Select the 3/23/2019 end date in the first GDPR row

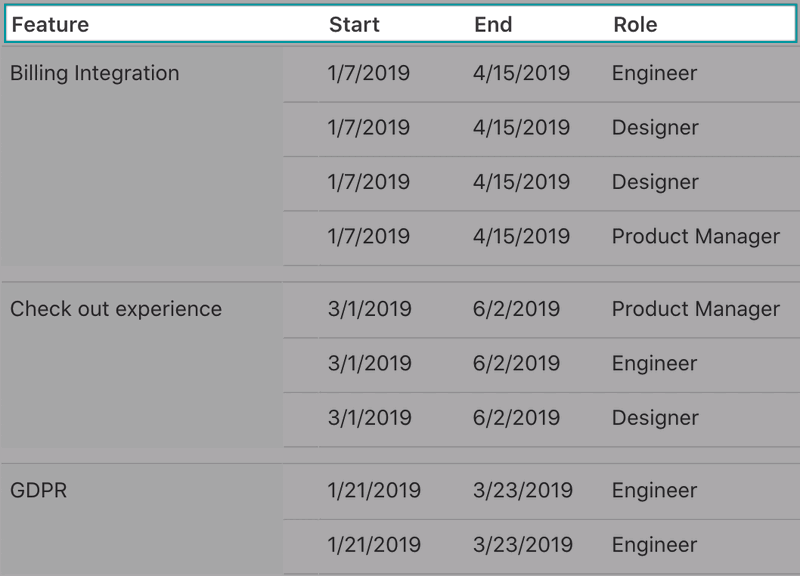[523, 491]
